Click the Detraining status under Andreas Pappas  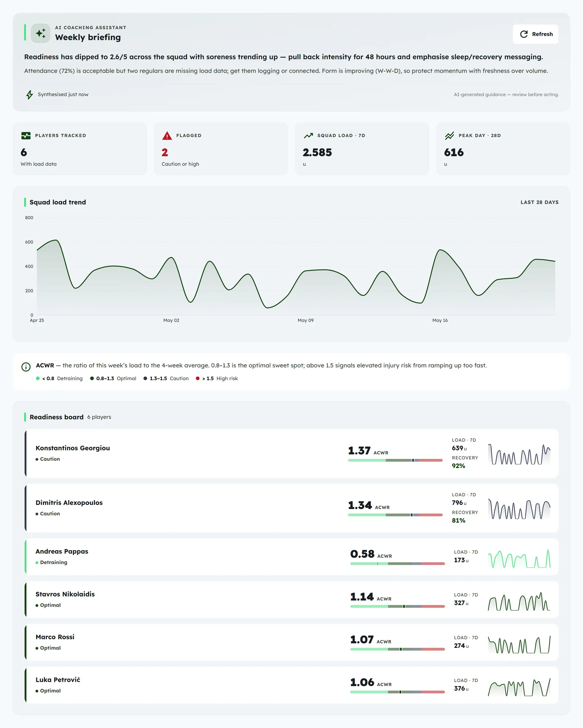tap(51, 562)
